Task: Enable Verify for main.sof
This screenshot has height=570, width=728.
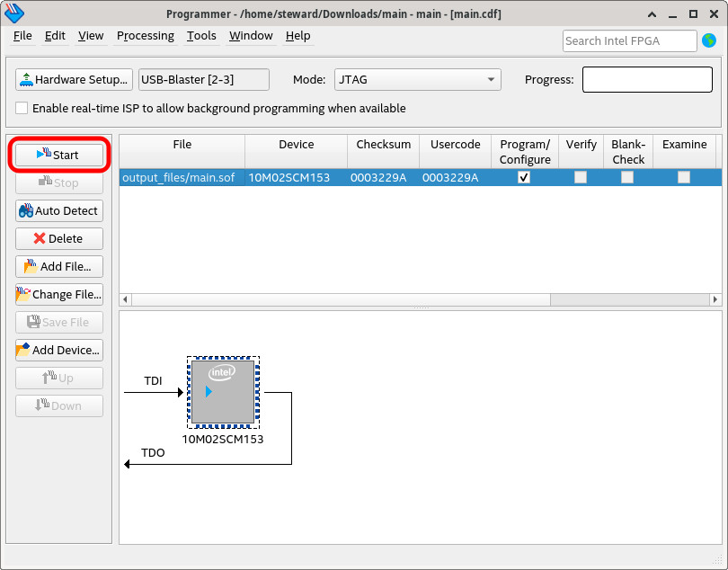Action: 581,177
